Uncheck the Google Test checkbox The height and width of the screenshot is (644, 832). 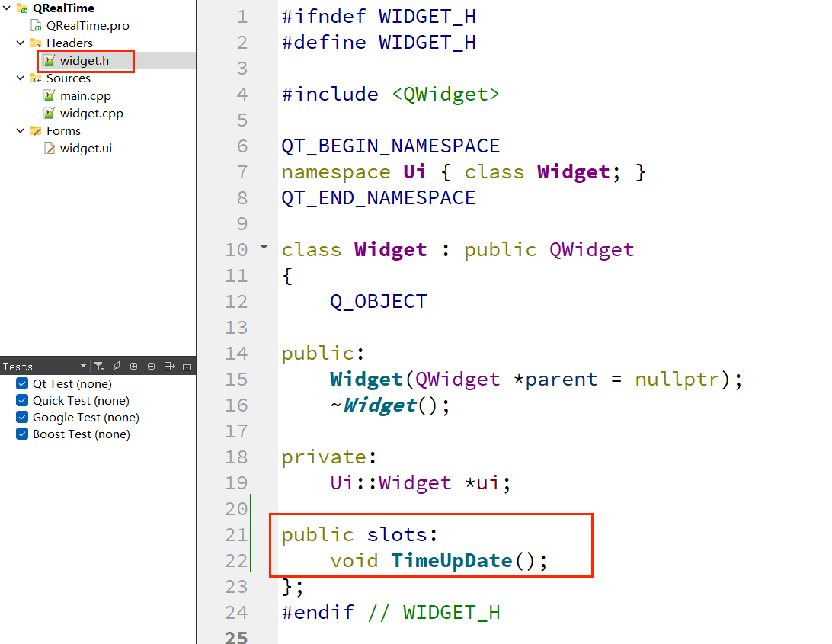tap(22, 418)
